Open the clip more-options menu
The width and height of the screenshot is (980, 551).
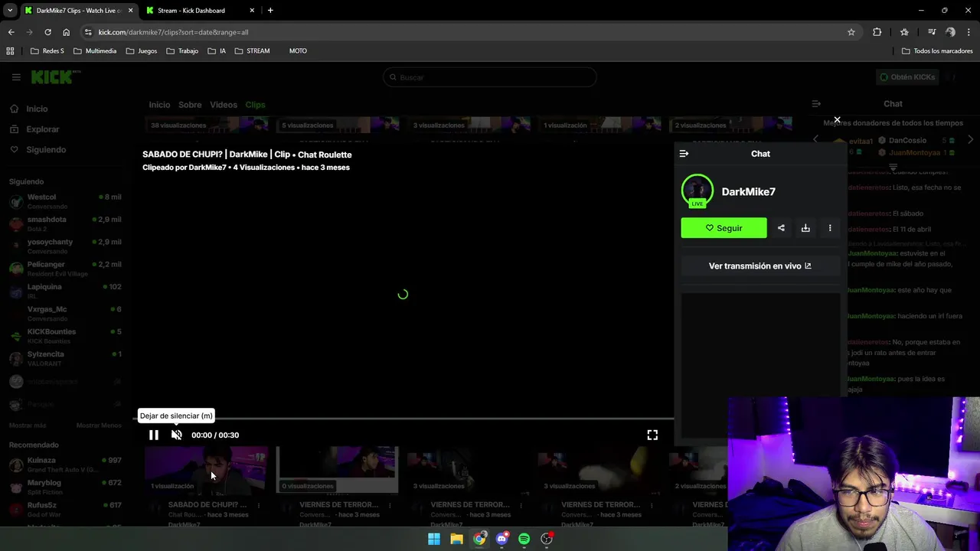(830, 228)
